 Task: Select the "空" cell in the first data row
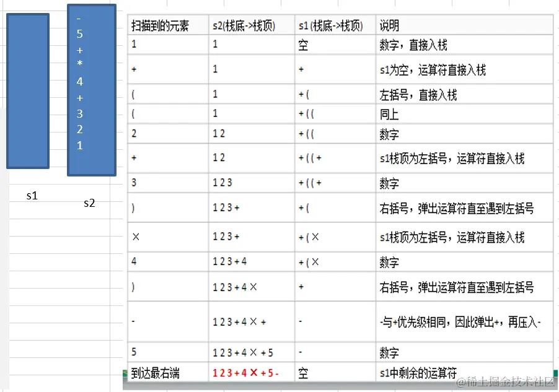pyautogui.click(x=335, y=45)
